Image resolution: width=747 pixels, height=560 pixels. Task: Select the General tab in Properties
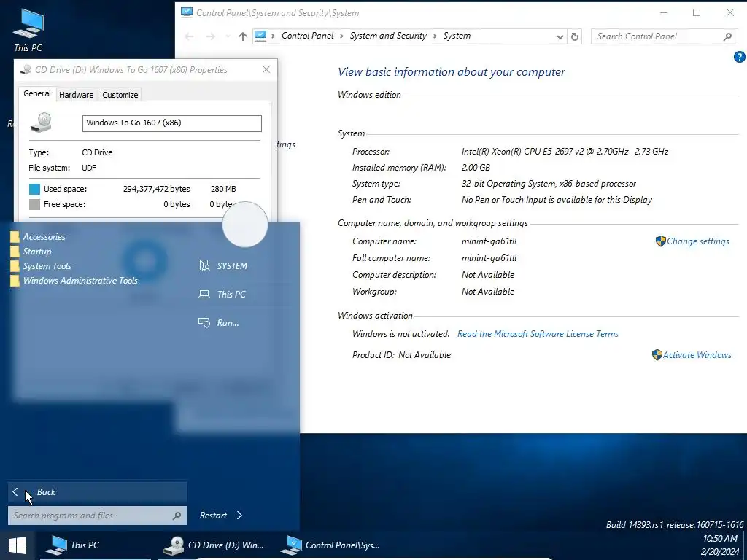point(37,94)
